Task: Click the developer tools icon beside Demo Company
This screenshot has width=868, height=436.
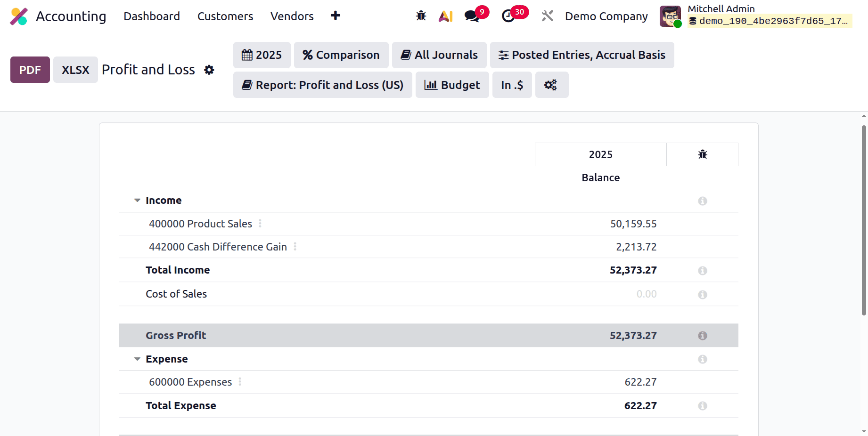Action: coord(547,16)
